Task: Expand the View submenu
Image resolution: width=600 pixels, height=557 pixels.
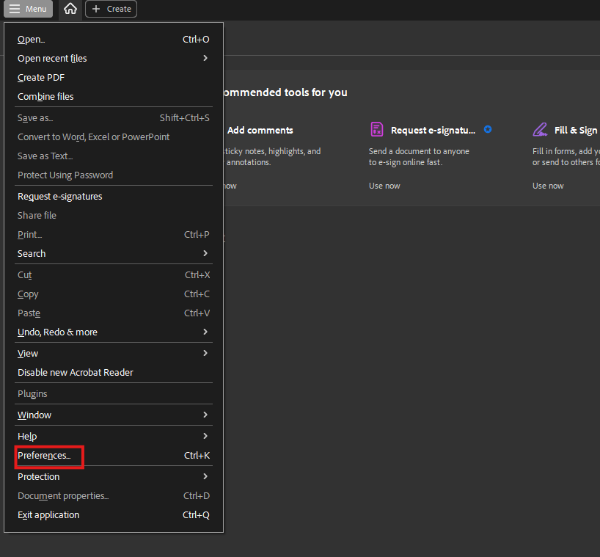Action: click(113, 353)
